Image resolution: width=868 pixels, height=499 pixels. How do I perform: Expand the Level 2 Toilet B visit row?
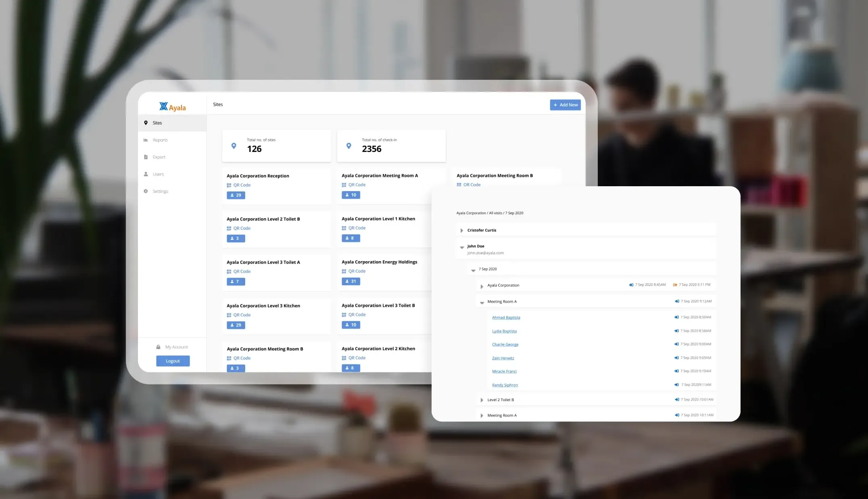point(482,400)
